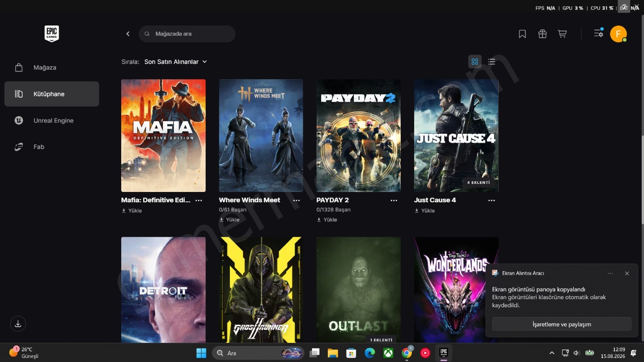Open the Detroit: Become Human cover
The width and height of the screenshot is (644, 362).
tap(163, 290)
